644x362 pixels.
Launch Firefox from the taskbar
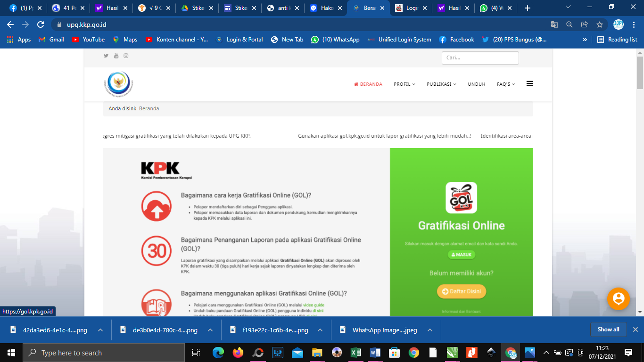pyautogui.click(x=238, y=353)
